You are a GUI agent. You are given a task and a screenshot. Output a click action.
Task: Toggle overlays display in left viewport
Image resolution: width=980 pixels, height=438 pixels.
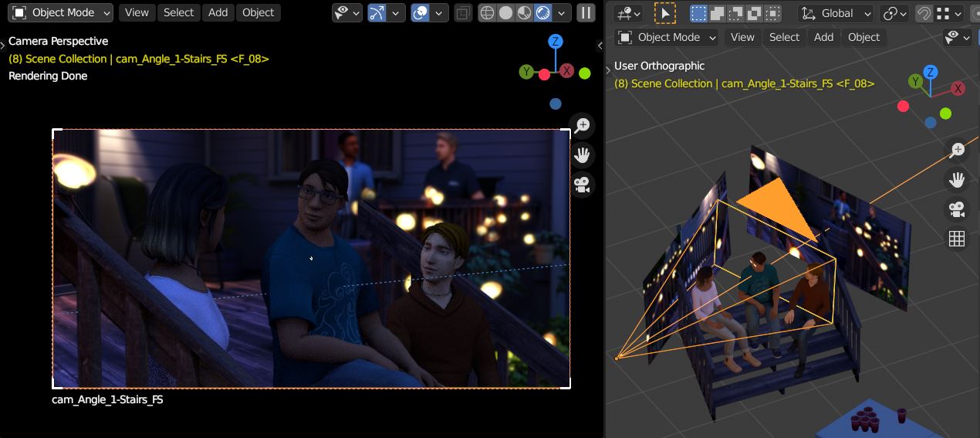421,13
